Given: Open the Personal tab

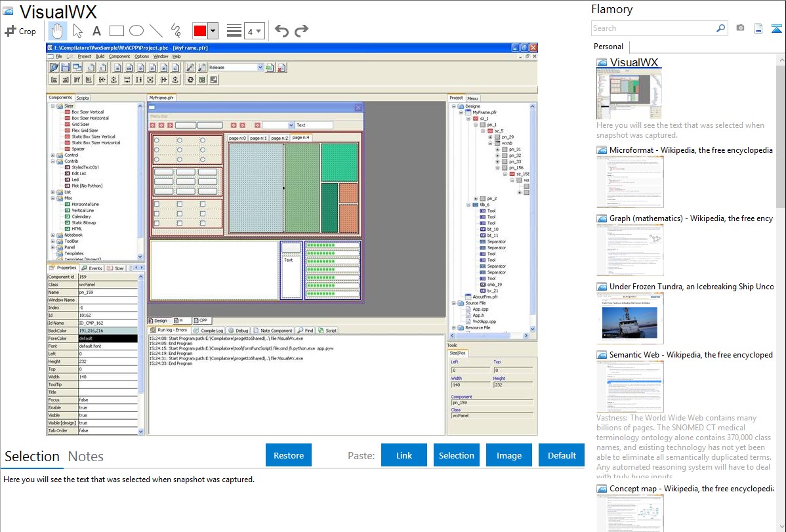Looking at the screenshot, I should [x=609, y=47].
